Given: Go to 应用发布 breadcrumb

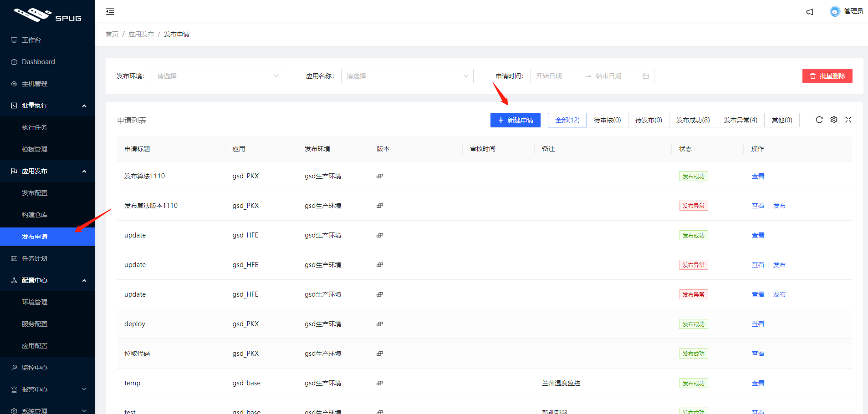Looking at the screenshot, I should 141,34.
